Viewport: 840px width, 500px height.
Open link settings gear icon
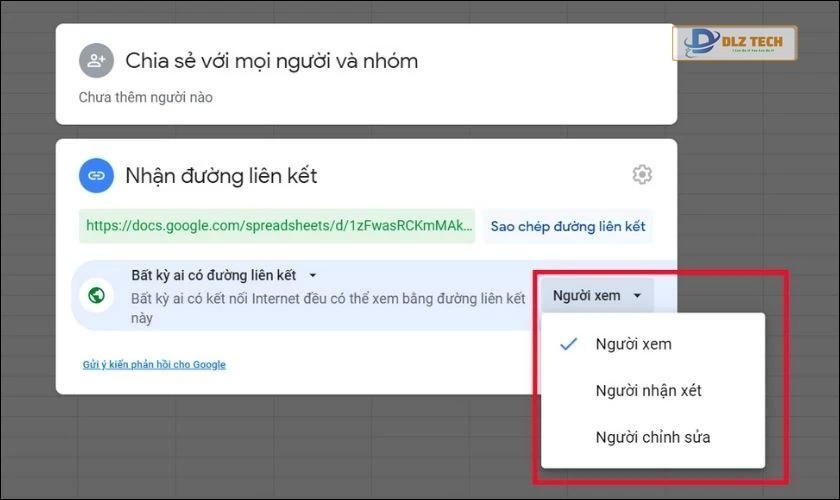tap(642, 174)
